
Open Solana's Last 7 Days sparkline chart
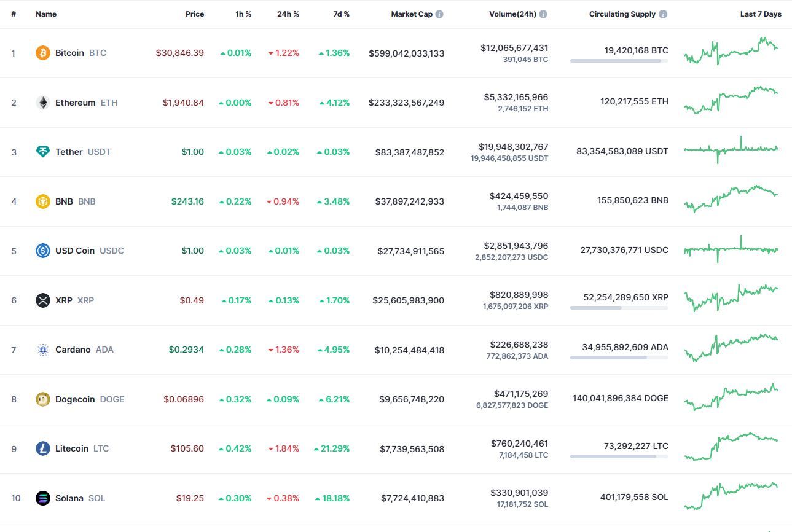pyautogui.click(x=731, y=496)
